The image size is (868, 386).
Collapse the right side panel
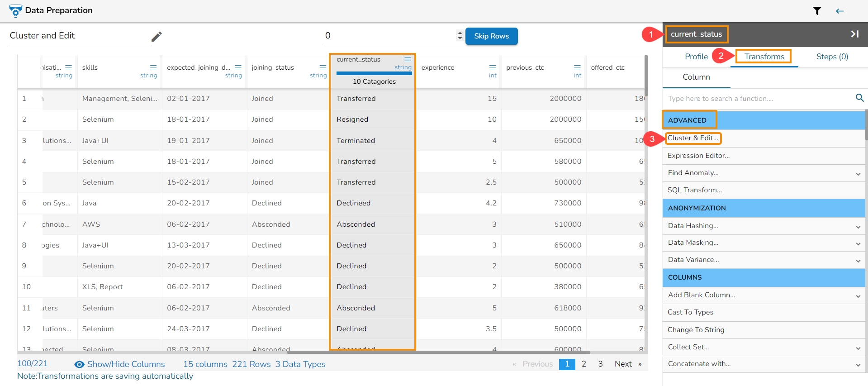coord(854,34)
